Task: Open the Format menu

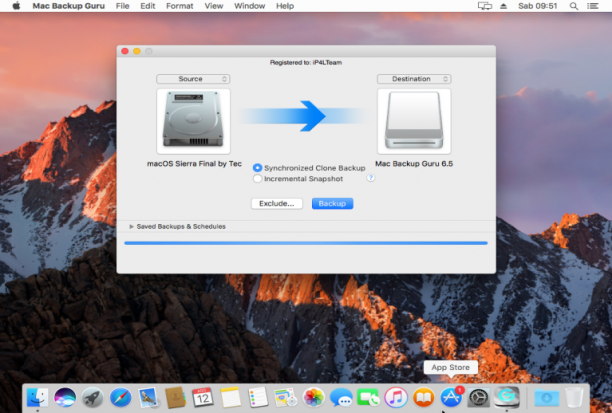Action: tap(180, 6)
